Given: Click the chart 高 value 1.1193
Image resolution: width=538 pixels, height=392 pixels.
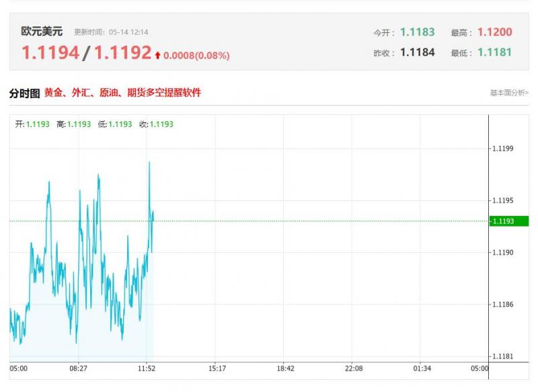Looking at the screenshot, I should [x=79, y=124].
